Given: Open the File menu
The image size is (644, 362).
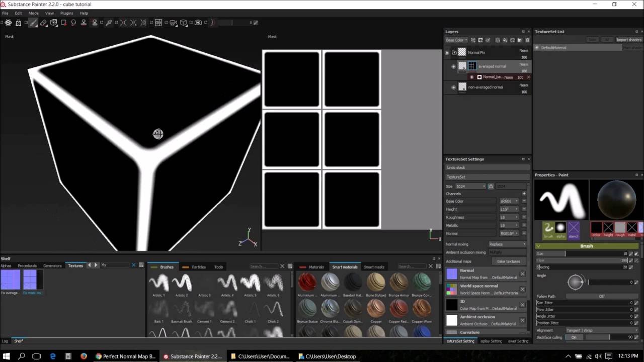Looking at the screenshot, I should click(5, 13).
